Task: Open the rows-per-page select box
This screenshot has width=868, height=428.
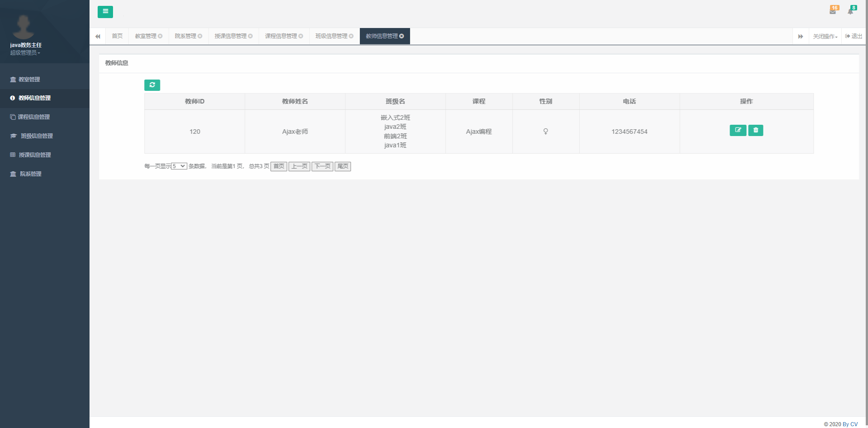Action: (x=179, y=166)
